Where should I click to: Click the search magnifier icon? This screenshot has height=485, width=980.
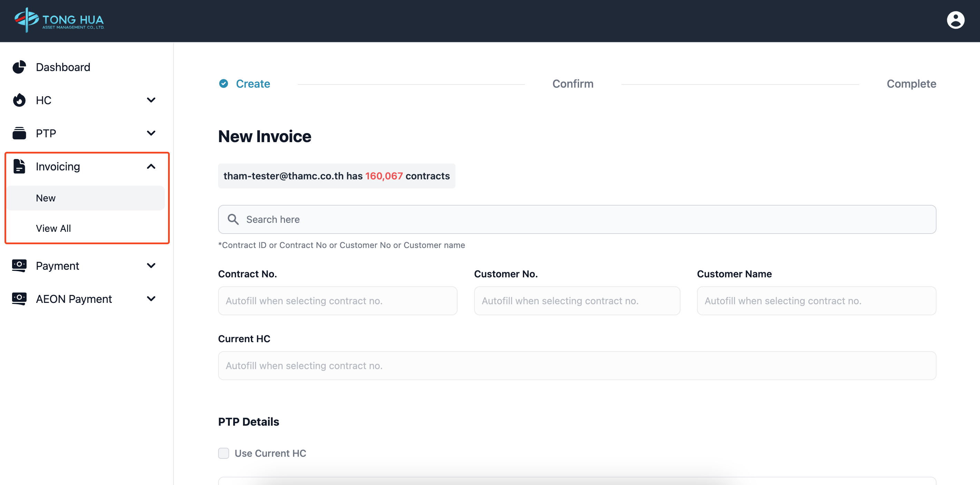233,219
